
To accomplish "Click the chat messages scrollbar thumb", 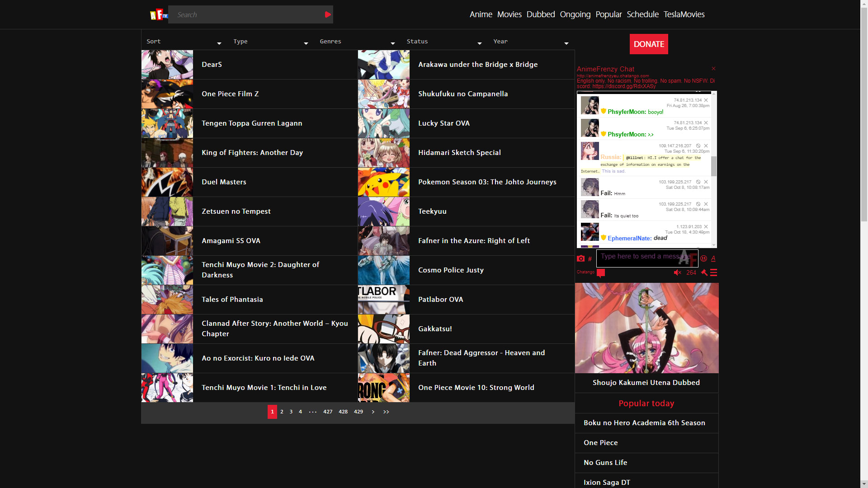I will click(714, 166).
